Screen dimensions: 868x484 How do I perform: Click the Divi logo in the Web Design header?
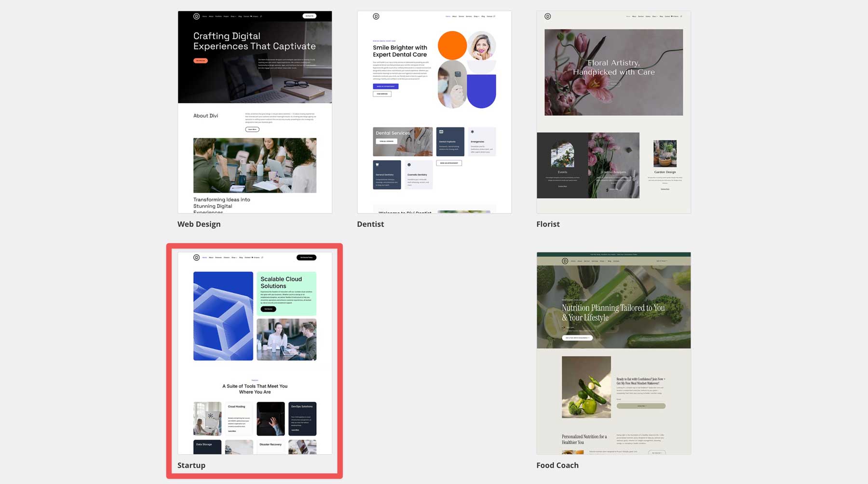pyautogui.click(x=196, y=16)
